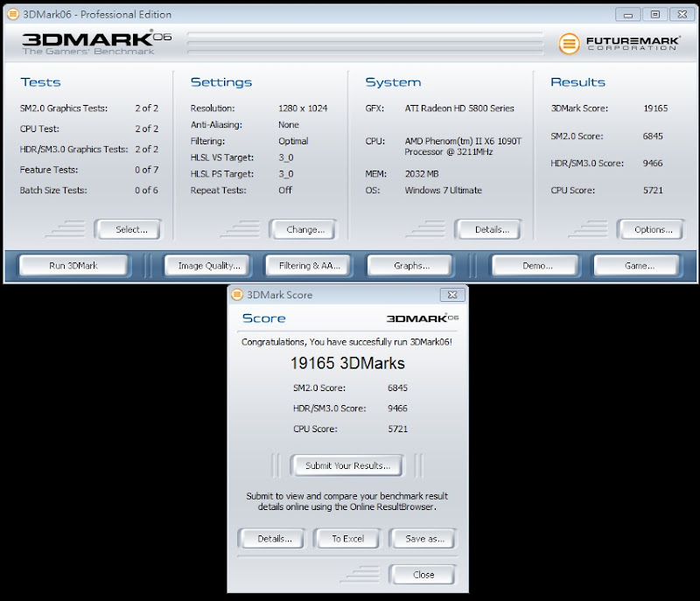Click the CPU Score value 5721 in Results
The height and width of the screenshot is (601, 700).
point(653,190)
